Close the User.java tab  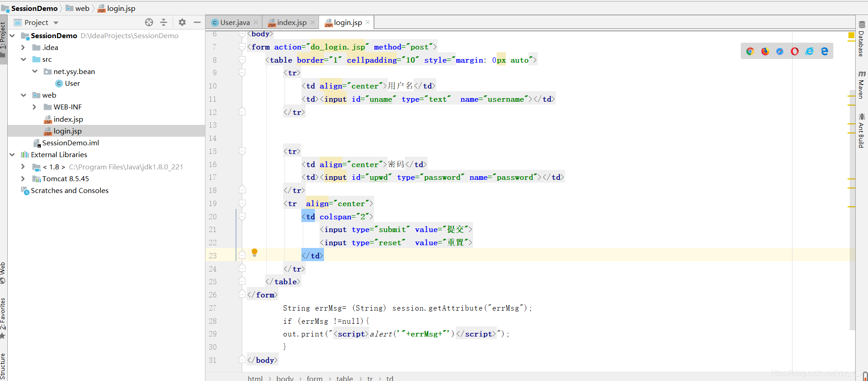pyautogui.click(x=256, y=22)
